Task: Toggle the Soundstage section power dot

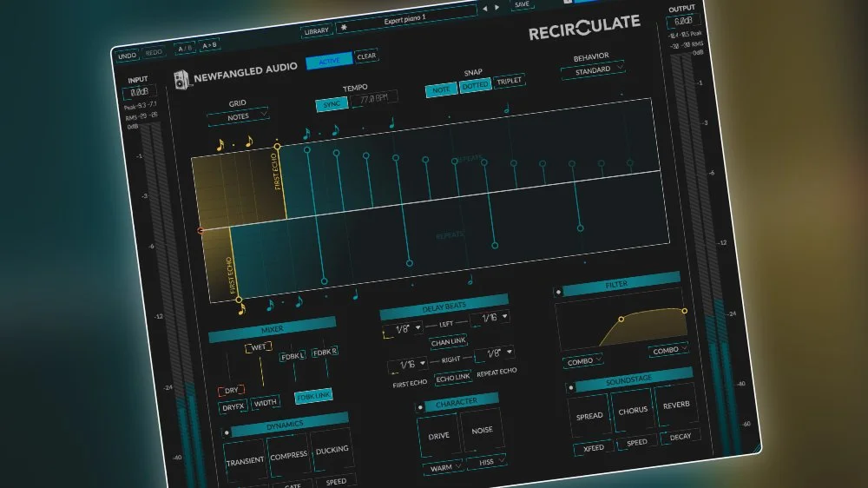Action: (571, 388)
